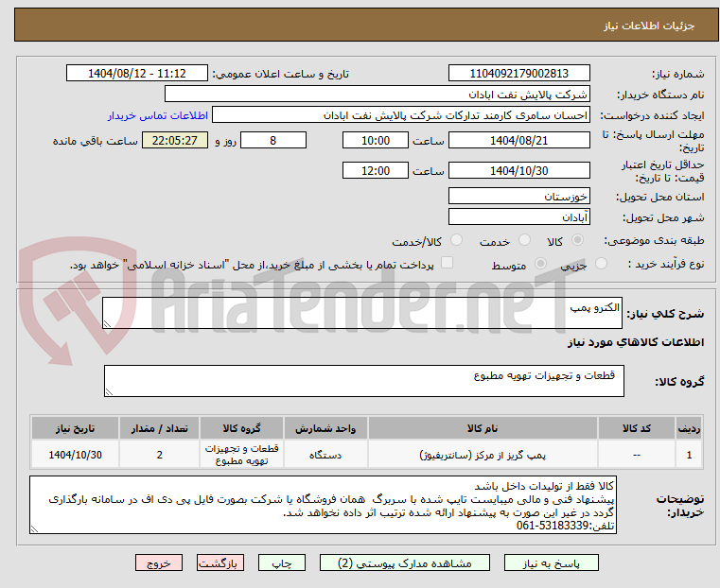Click the row number cell 1
The image size is (720, 588).
689,455
